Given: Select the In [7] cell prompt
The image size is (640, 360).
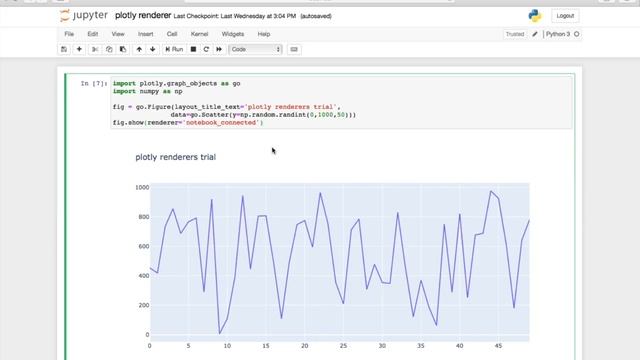Looking at the screenshot, I should [94, 83].
